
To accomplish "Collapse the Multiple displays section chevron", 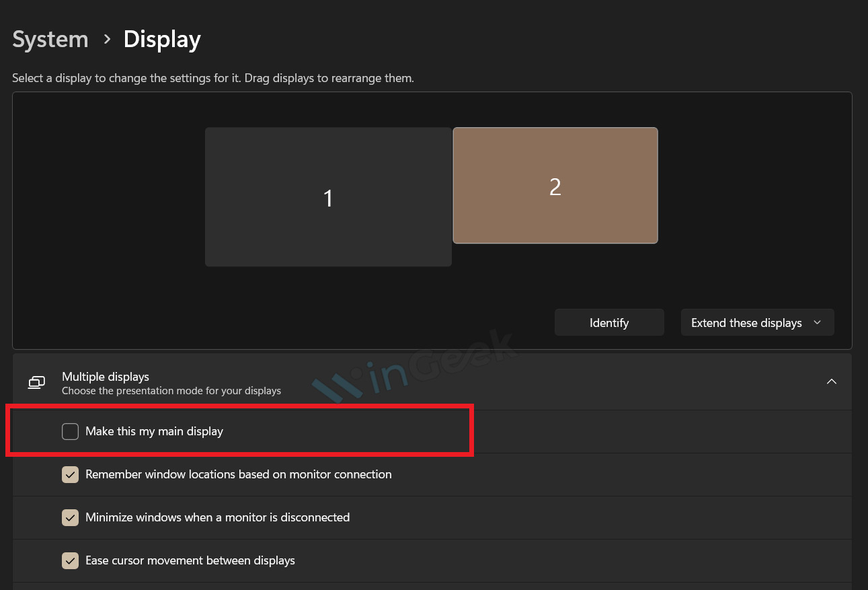I will (x=832, y=381).
